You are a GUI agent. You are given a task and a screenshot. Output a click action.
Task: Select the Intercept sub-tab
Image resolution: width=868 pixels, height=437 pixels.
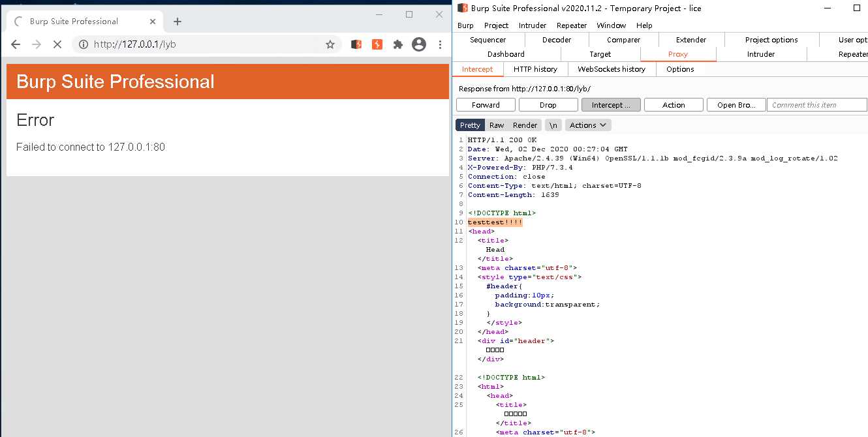[478, 69]
